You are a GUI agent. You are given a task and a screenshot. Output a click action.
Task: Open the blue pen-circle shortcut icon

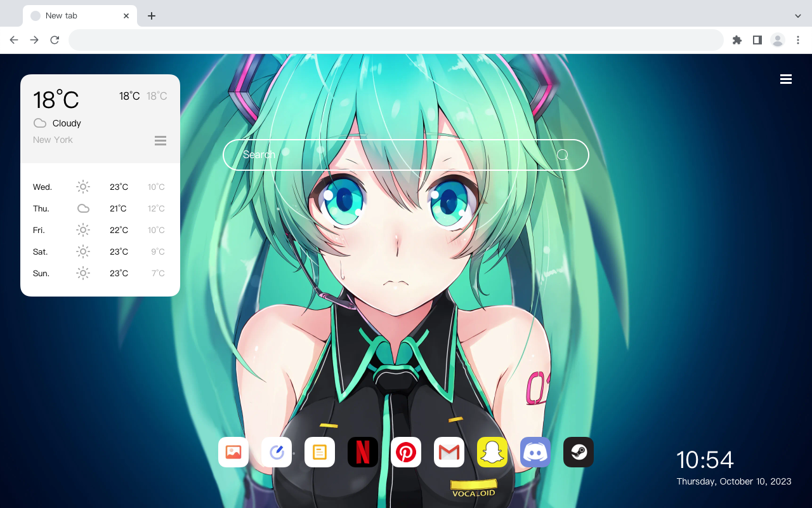[x=277, y=452]
